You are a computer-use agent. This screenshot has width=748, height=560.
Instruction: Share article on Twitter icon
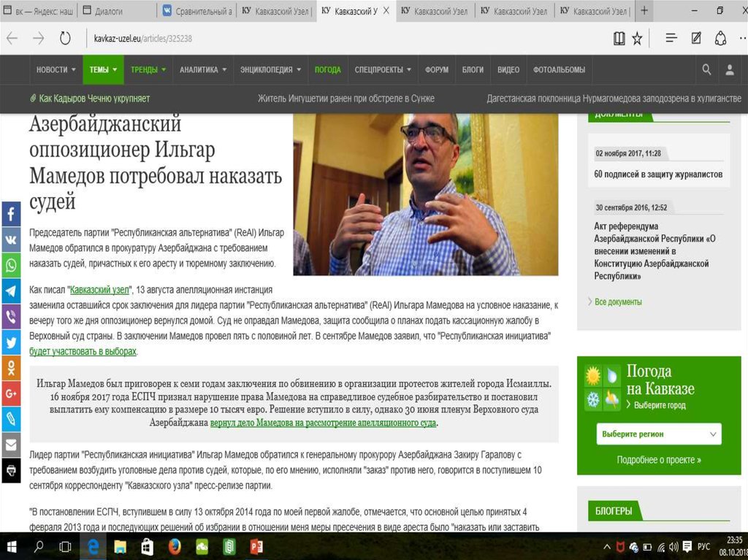click(11, 342)
